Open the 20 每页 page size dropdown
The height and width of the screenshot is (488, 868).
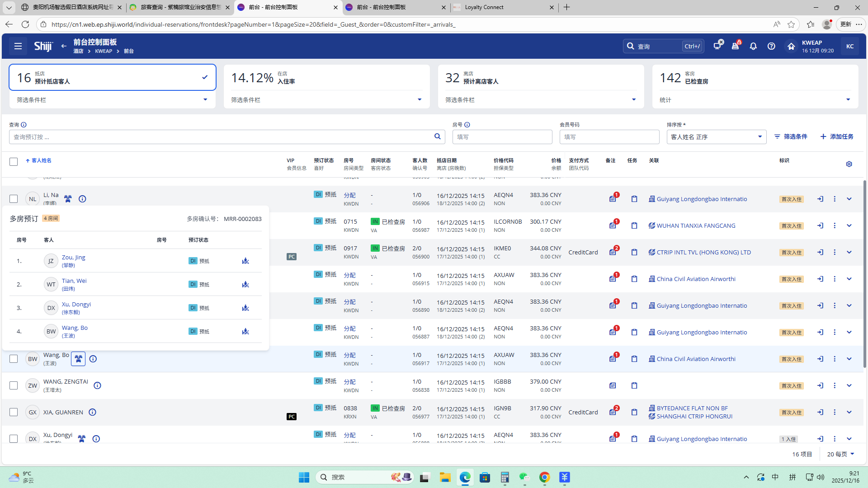click(x=840, y=454)
